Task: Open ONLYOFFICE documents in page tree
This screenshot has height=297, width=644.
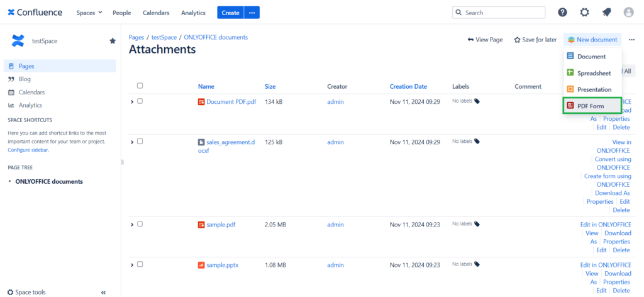Action: coord(49,181)
